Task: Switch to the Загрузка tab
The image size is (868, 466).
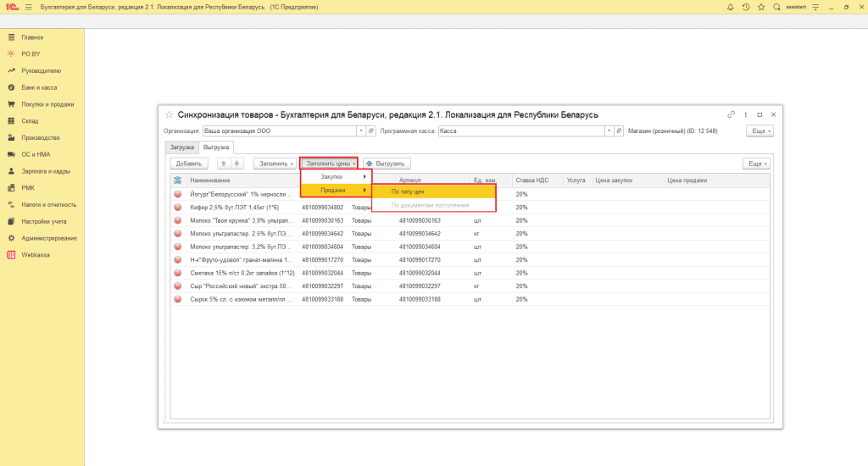Action: pos(181,147)
